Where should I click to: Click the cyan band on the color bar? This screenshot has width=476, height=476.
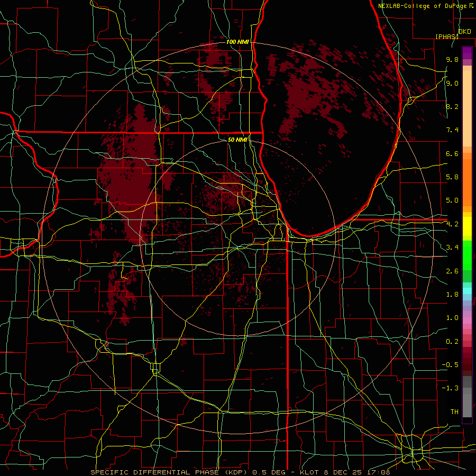click(x=467, y=291)
